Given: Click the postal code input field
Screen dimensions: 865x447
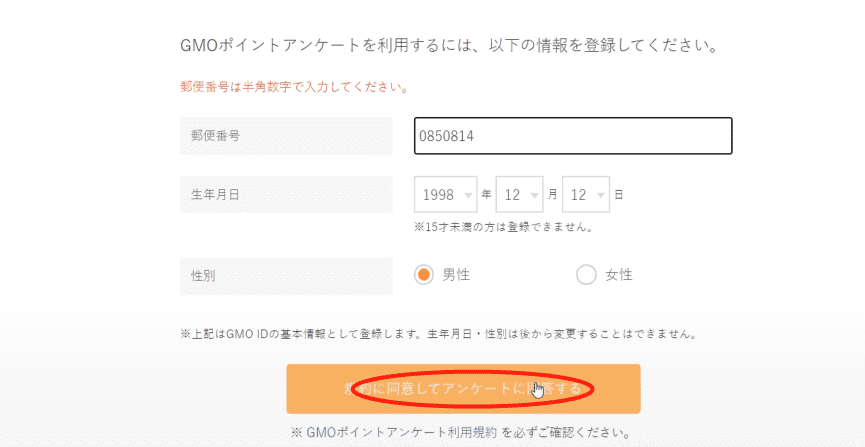Looking at the screenshot, I should pos(573,136).
